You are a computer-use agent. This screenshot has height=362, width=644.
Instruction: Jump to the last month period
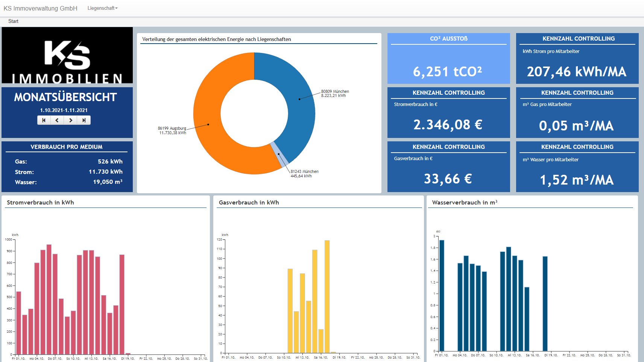[x=84, y=120]
